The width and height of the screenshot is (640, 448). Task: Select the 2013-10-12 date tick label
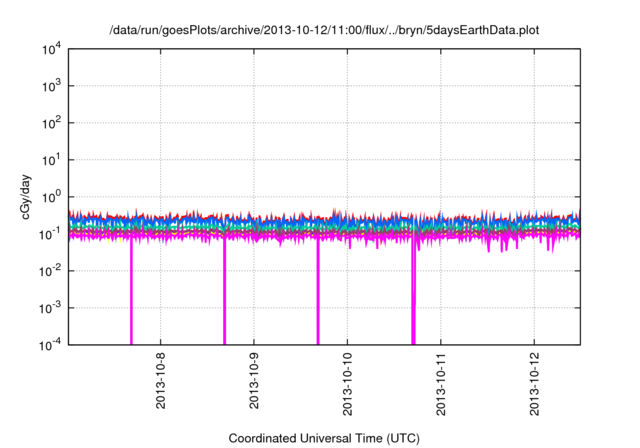tap(534, 384)
